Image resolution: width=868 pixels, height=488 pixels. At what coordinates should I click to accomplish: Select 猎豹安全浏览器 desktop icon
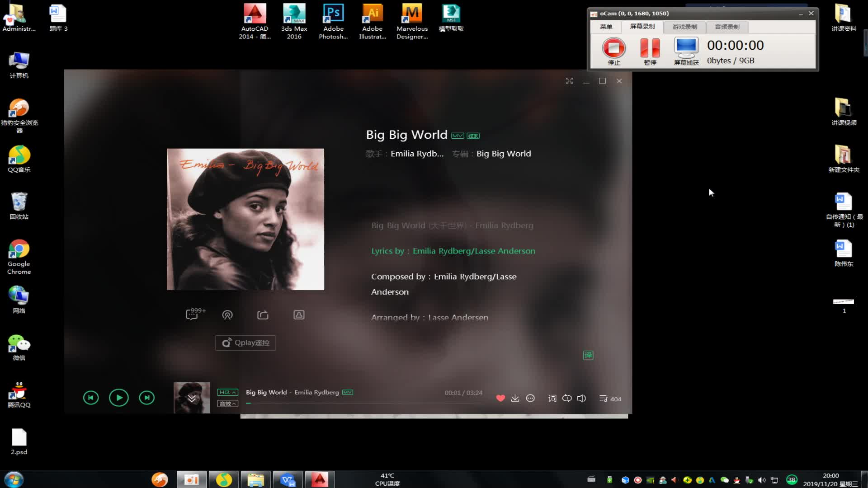19,116
